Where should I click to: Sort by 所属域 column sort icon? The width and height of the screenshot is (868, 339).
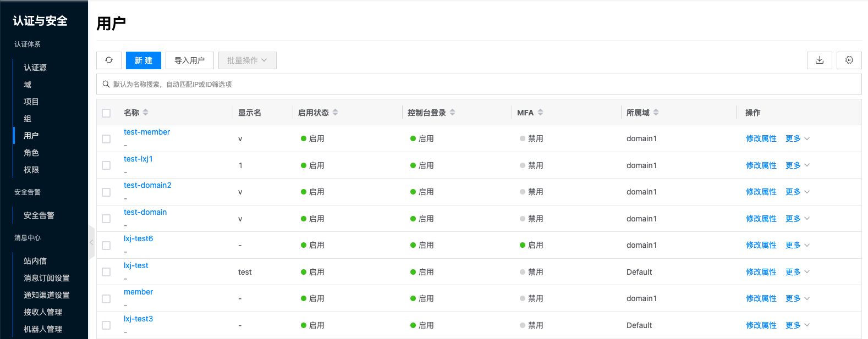coord(656,113)
